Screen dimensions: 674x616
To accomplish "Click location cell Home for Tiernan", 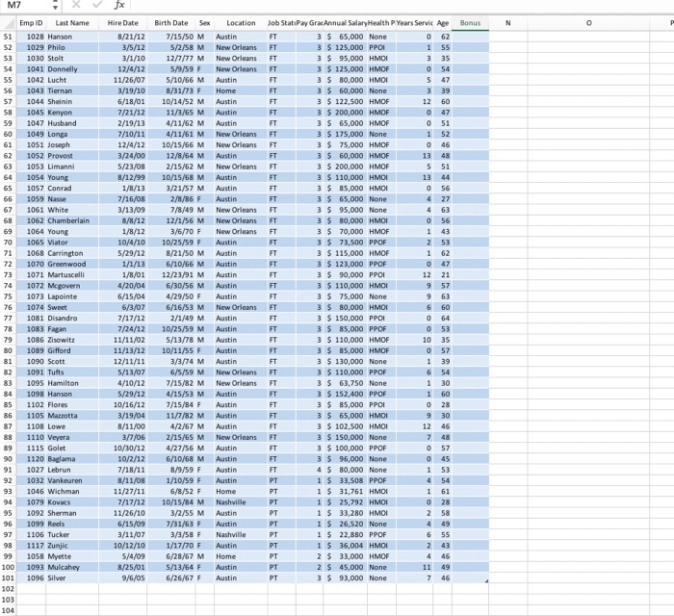I will [x=241, y=91].
